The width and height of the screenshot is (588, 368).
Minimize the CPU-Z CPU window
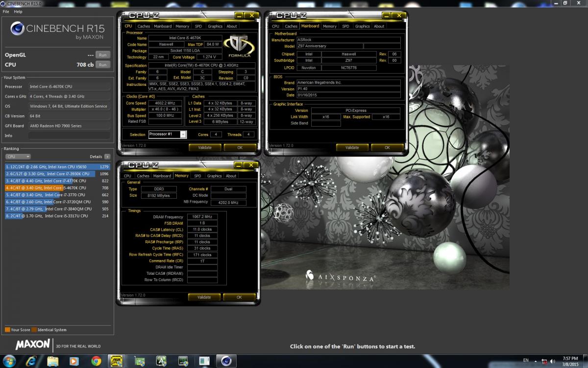point(239,15)
